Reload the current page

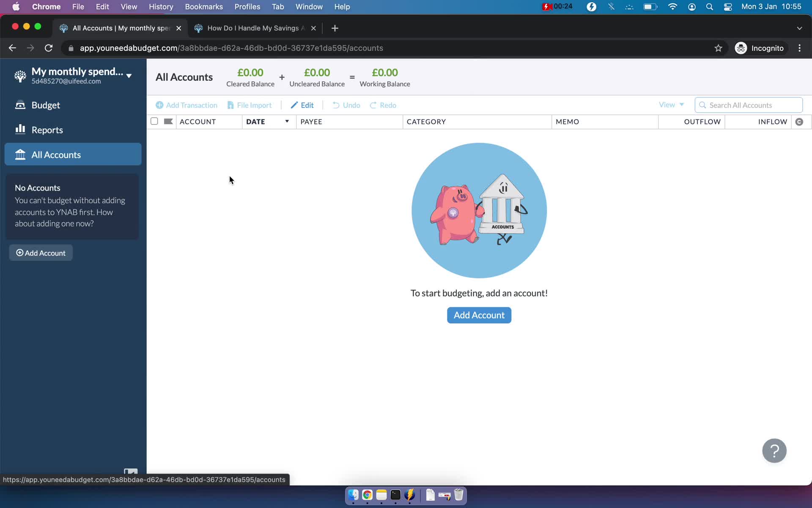click(49, 48)
